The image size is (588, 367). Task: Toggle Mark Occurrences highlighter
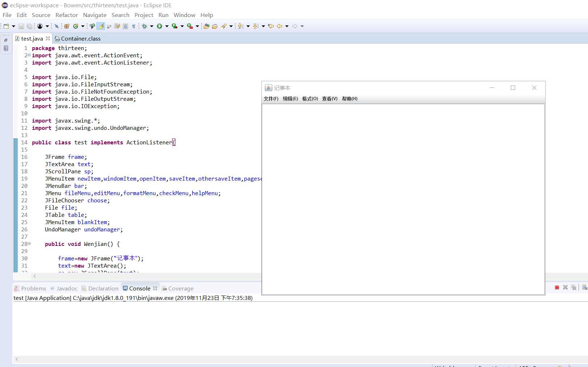(x=101, y=26)
